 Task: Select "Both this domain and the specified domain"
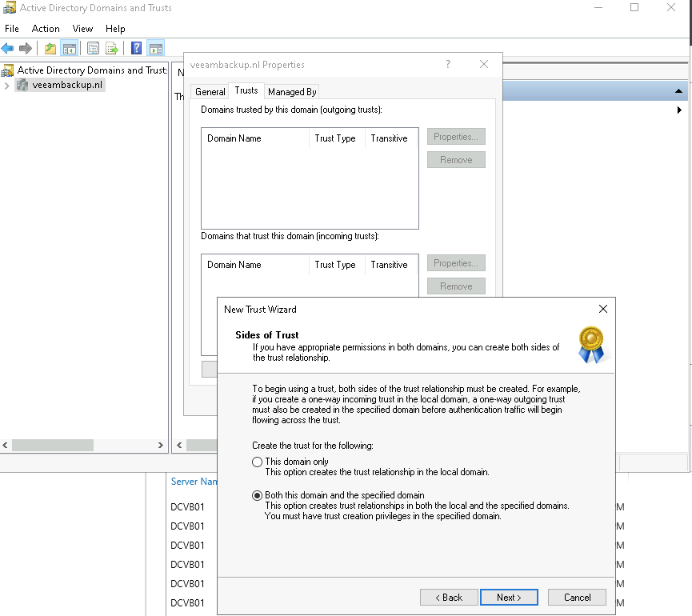tap(257, 495)
